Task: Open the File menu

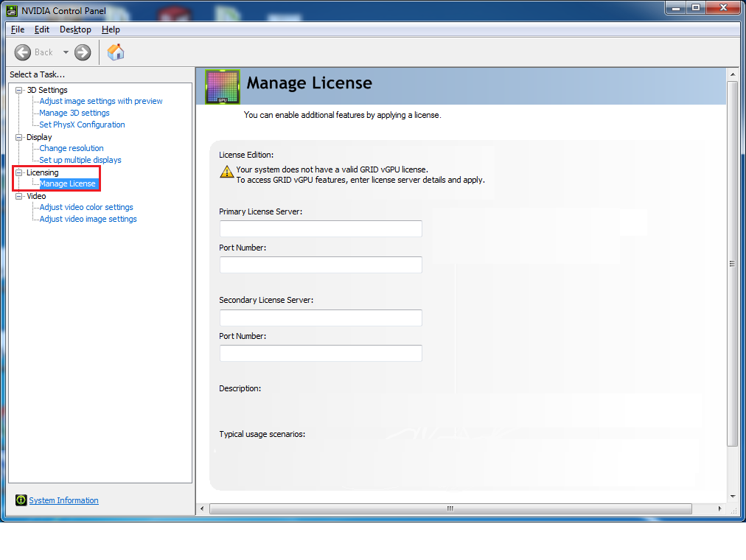Action: click(18, 29)
